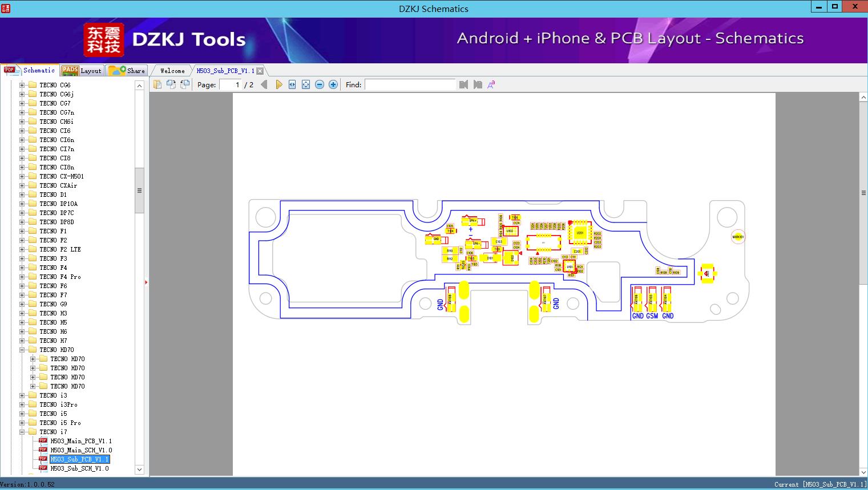Go to the next page using the yellow arrow
Viewport: 868px width, 490px height.
click(x=278, y=84)
